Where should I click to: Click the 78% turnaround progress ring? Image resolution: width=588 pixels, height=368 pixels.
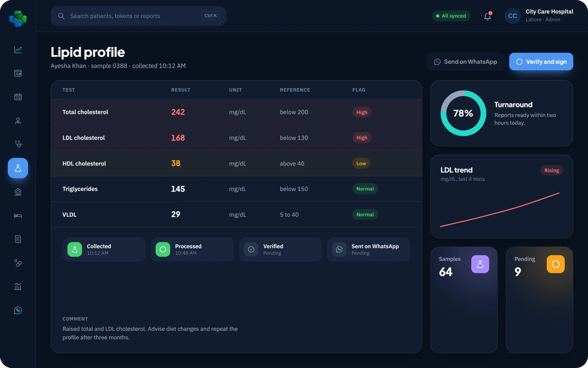pyautogui.click(x=463, y=113)
